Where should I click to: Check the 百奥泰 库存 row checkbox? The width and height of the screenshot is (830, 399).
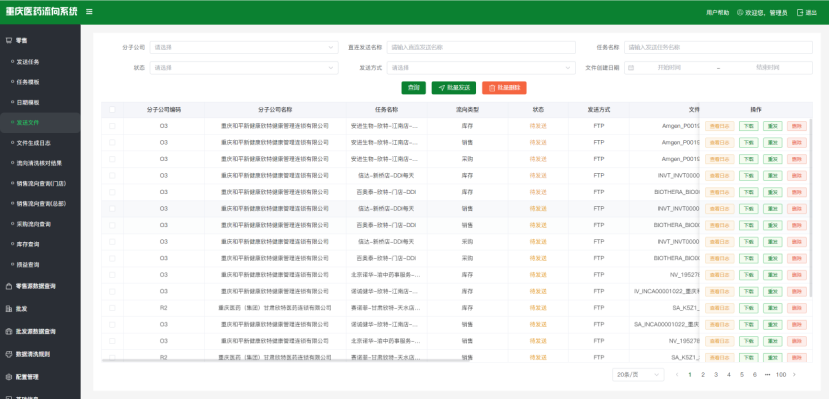point(112,192)
